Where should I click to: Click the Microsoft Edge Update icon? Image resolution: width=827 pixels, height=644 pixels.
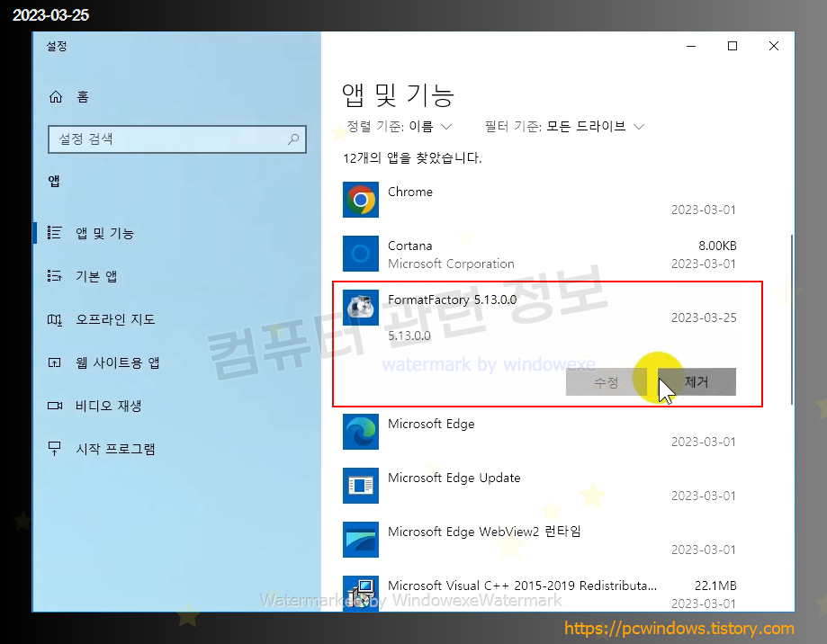pyautogui.click(x=361, y=486)
